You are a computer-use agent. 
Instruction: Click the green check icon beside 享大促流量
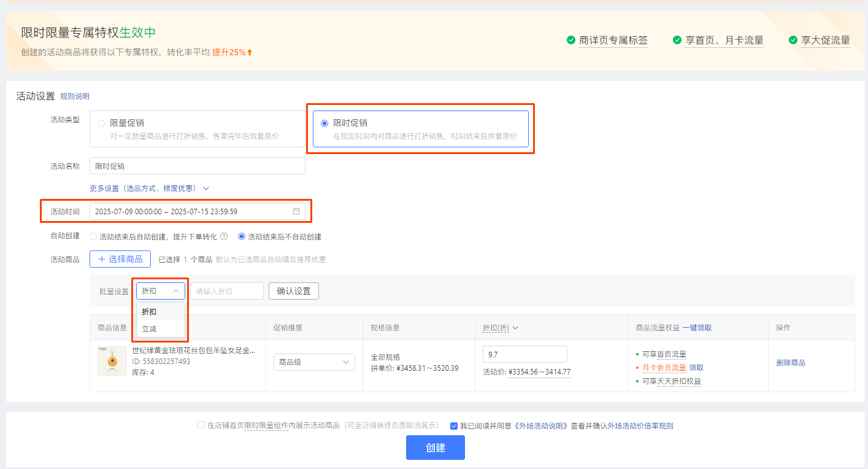point(793,41)
